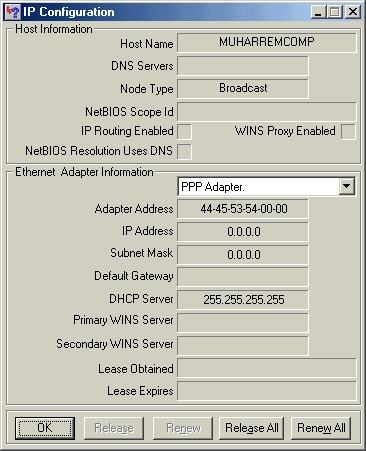Click the Adapter Address label
Image resolution: width=366 pixels, height=451 pixels.
tap(134, 209)
